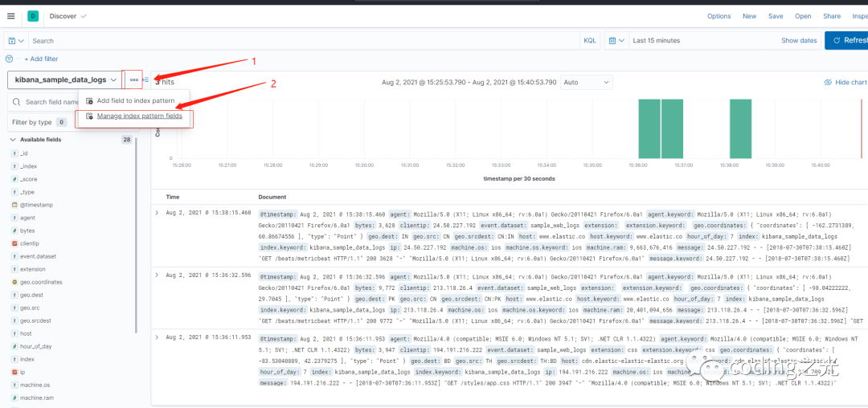Viewport: 868px width, 408px height.
Task: Click the _type field type icon
Action: coord(14,192)
